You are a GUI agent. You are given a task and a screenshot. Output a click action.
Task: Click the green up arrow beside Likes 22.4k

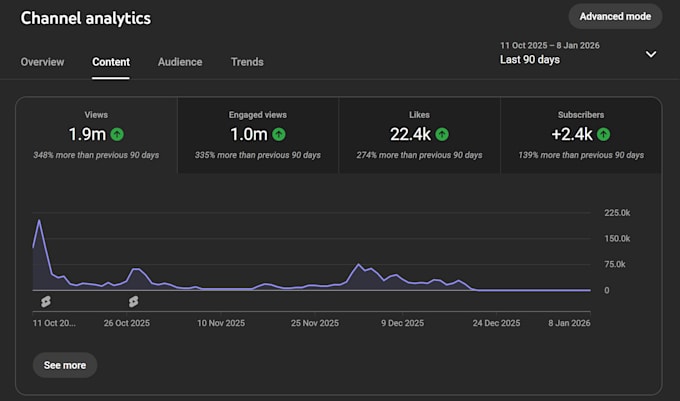[x=442, y=134]
